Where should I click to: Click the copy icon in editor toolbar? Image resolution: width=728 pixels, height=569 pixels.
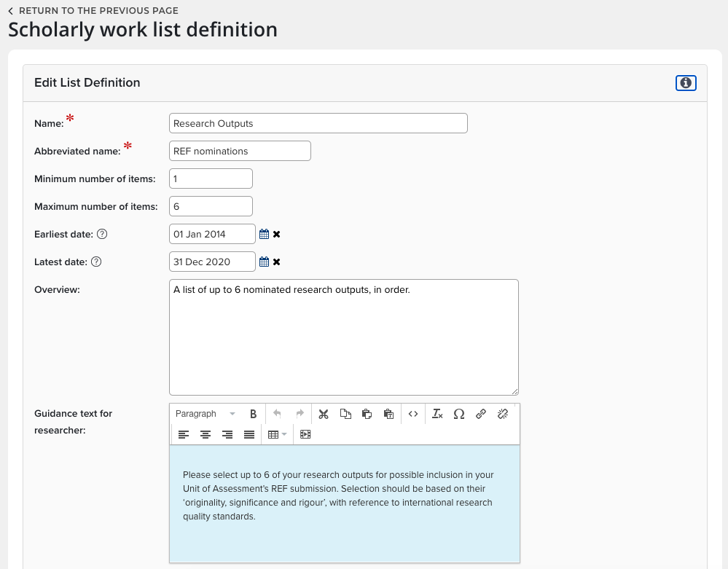345,414
